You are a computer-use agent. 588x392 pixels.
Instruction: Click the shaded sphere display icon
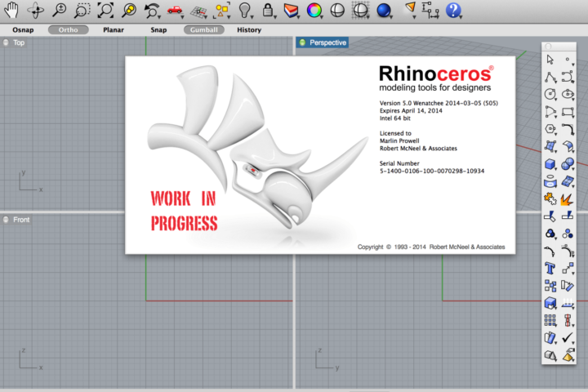pyautogui.click(x=337, y=11)
